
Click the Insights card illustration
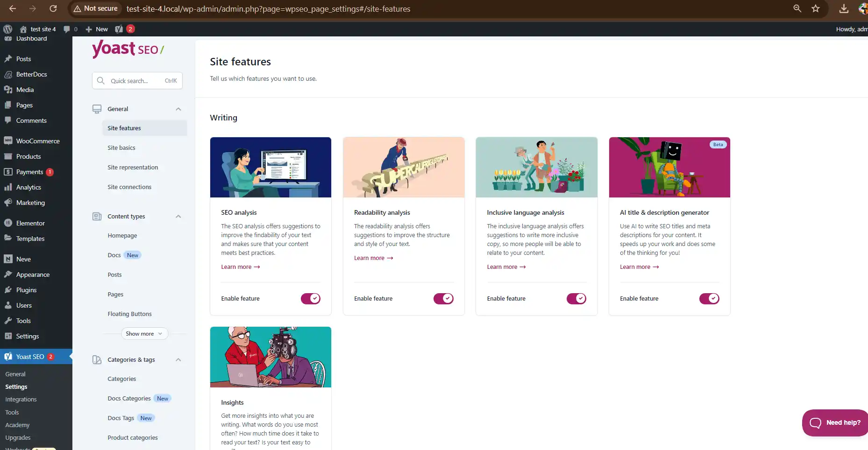coord(270,357)
